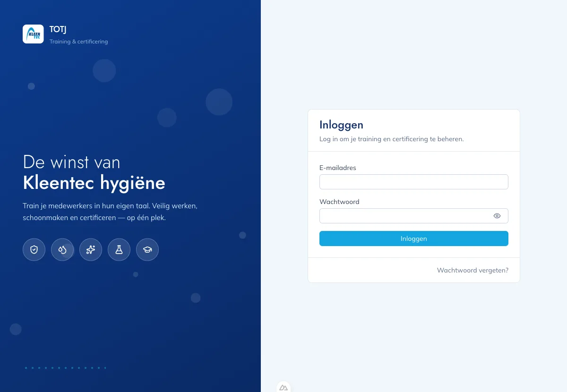
Task: Click the blue Inloggen button
Action: (x=414, y=239)
